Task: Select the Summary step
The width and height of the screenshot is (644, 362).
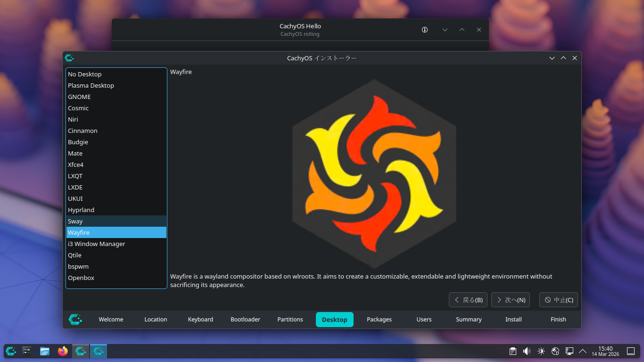Action: click(469, 320)
